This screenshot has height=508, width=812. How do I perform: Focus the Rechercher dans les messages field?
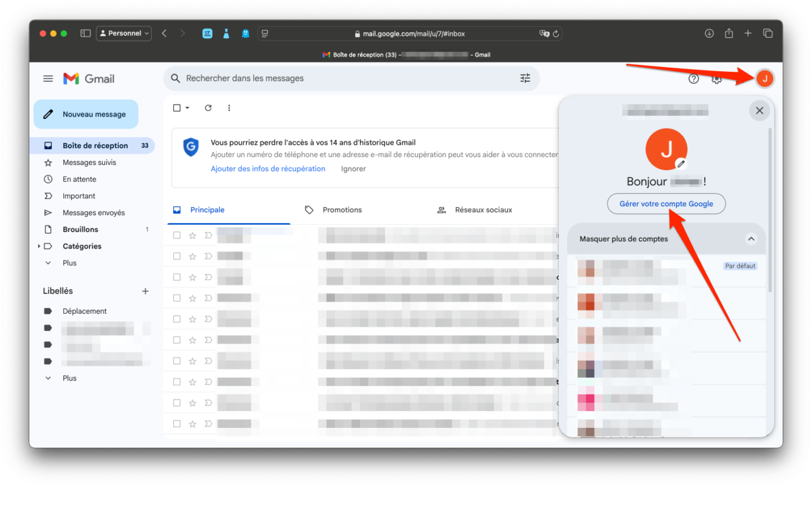pyautogui.click(x=351, y=78)
